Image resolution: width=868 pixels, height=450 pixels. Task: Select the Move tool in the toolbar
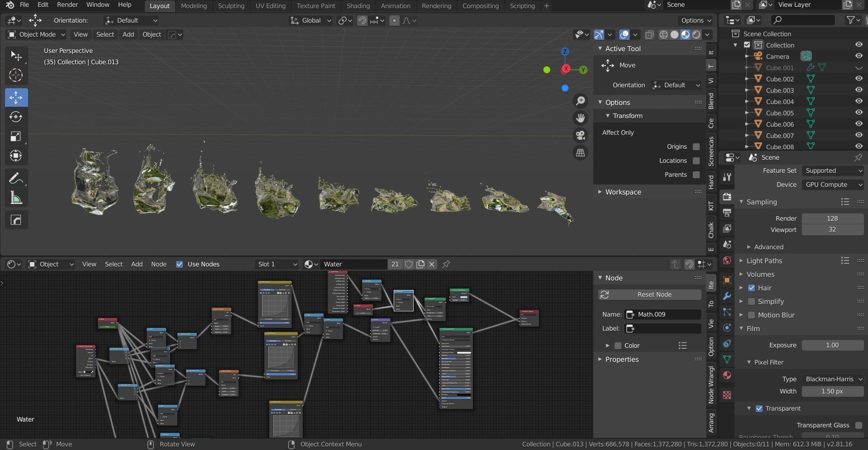[x=16, y=97]
